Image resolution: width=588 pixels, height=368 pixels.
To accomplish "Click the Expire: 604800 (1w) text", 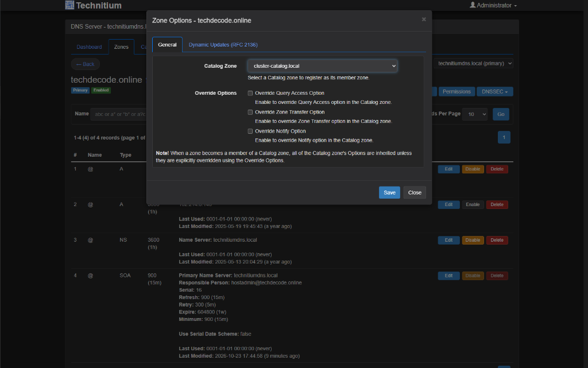I will click(203, 312).
